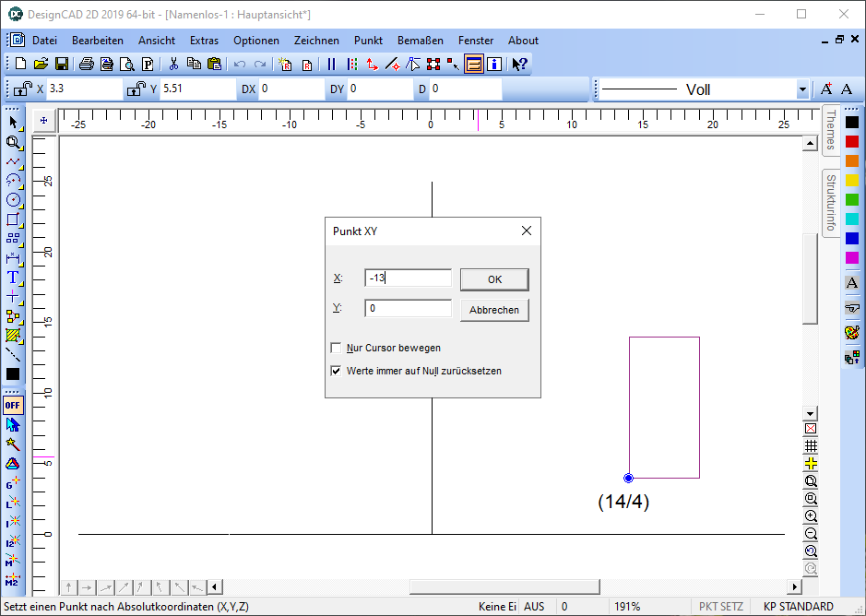The width and height of the screenshot is (866, 616).
Task: Enable the Nur Cursor bewegen checkbox
Action: tap(336, 349)
